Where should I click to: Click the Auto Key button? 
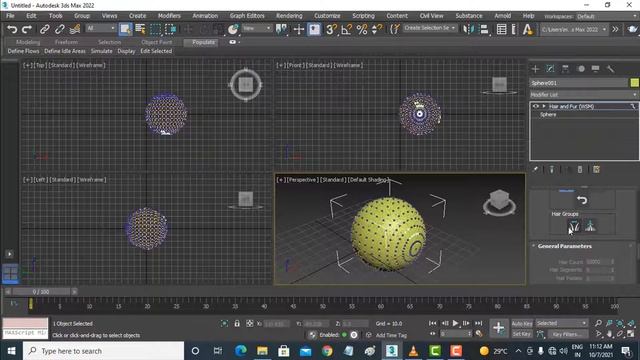click(x=522, y=323)
